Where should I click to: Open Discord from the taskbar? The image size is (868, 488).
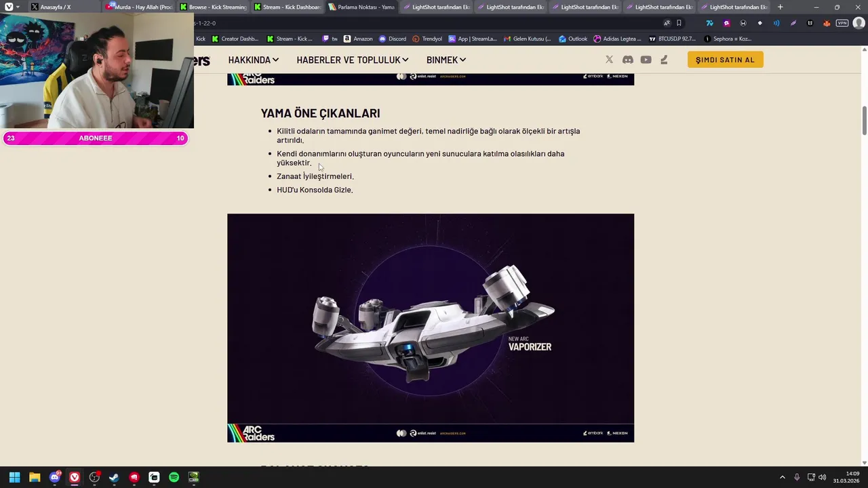point(55,477)
